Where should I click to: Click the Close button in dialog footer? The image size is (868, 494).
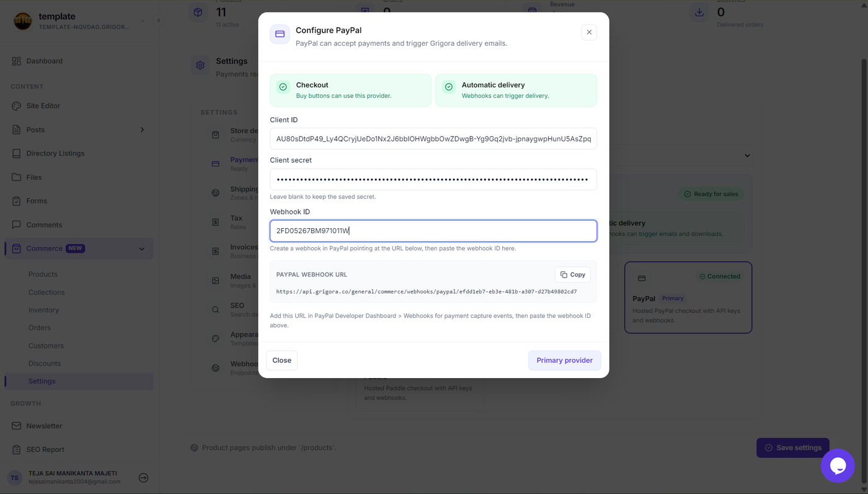tap(281, 360)
